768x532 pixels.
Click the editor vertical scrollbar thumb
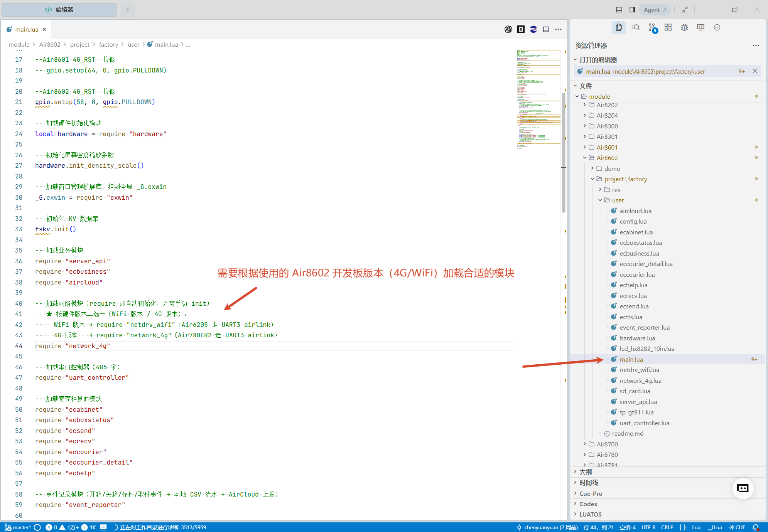pyautogui.click(x=564, y=152)
